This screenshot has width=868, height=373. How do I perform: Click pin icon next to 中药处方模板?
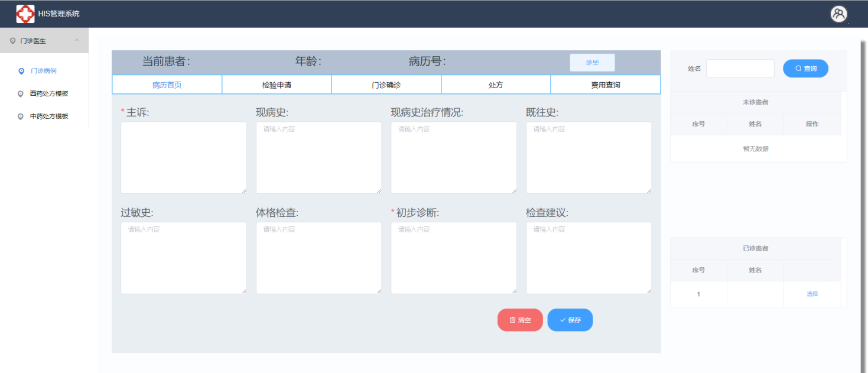[21, 116]
